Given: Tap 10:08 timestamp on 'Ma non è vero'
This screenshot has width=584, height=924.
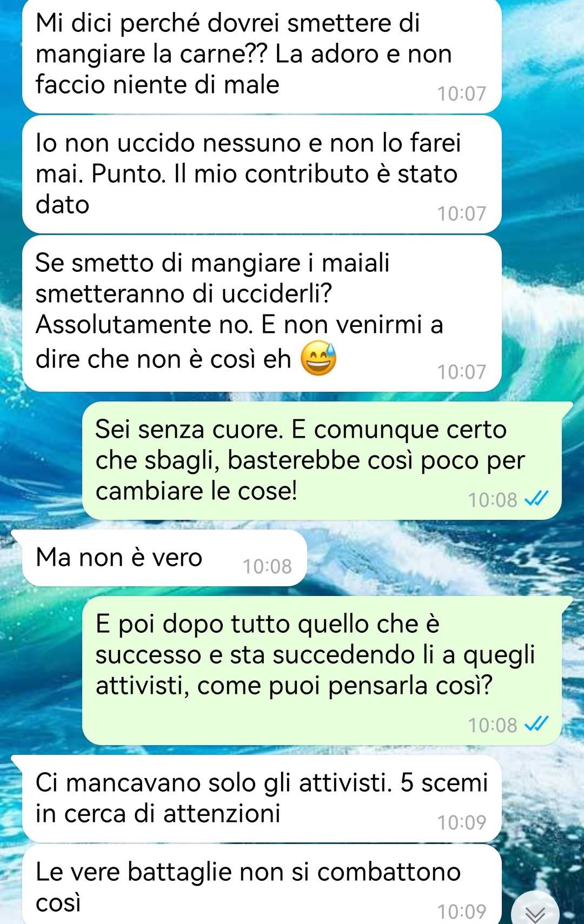Looking at the screenshot, I should pos(267,567).
